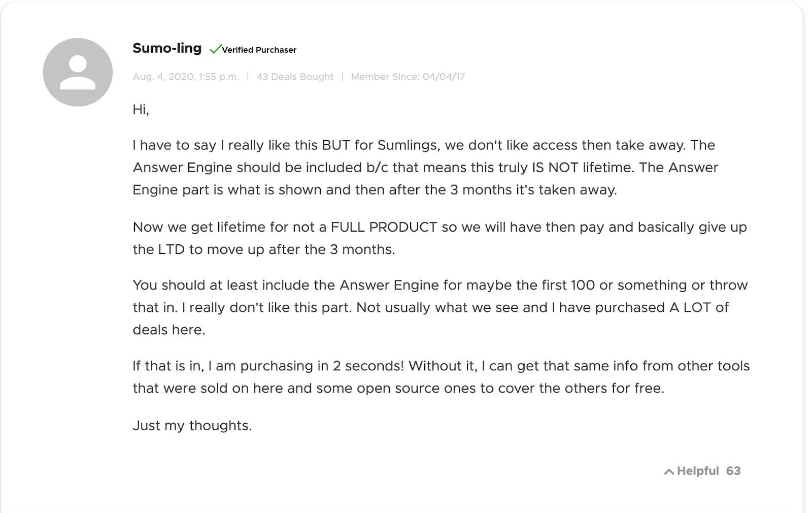
Task: Click the "Just my thoughts." closing line
Action: [x=192, y=426]
